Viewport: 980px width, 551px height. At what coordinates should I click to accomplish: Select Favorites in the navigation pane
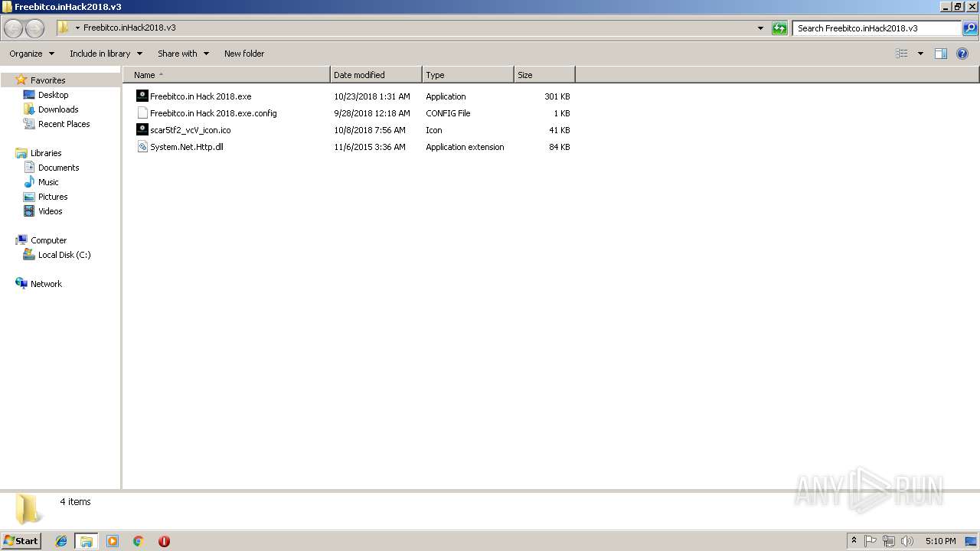(47, 80)
